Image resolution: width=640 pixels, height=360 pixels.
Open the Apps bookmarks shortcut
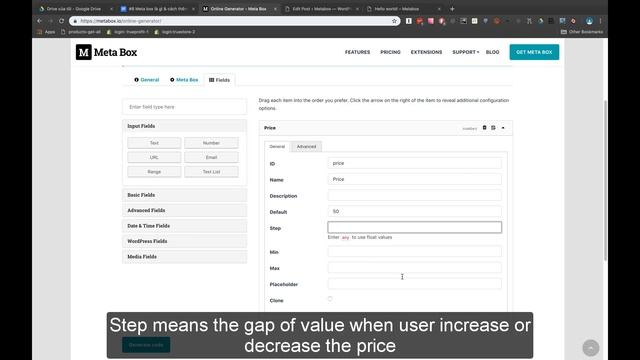coord(46,32)
